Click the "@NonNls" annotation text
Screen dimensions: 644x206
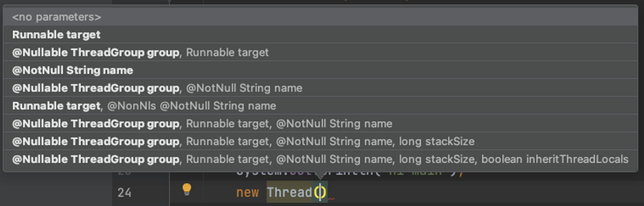coord(132,106)
